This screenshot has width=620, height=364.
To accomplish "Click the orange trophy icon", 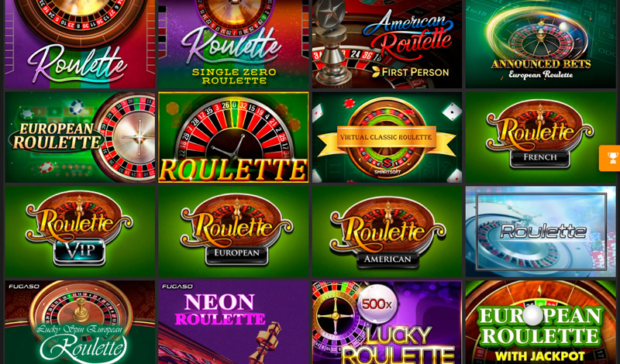I will pyautogui.click(x=611, y=158).
